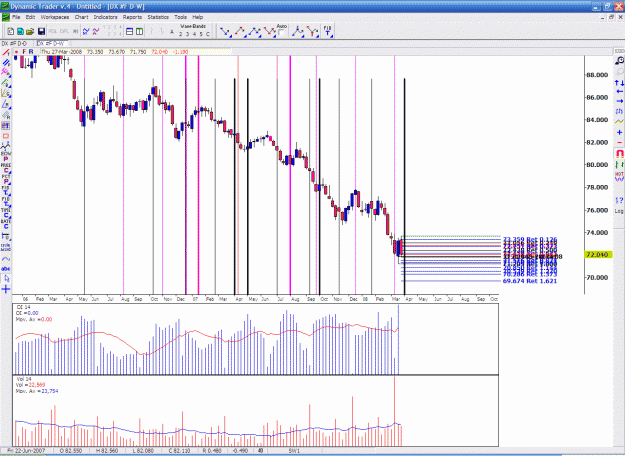The image size is (625, 456).
Task: Open the Indicators menu
Action: [106, 17]
